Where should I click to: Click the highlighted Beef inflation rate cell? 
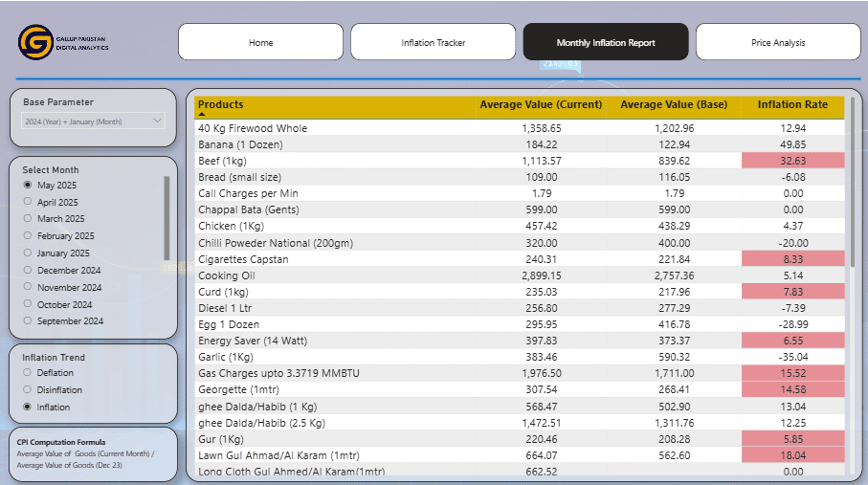tap(792, 161)
